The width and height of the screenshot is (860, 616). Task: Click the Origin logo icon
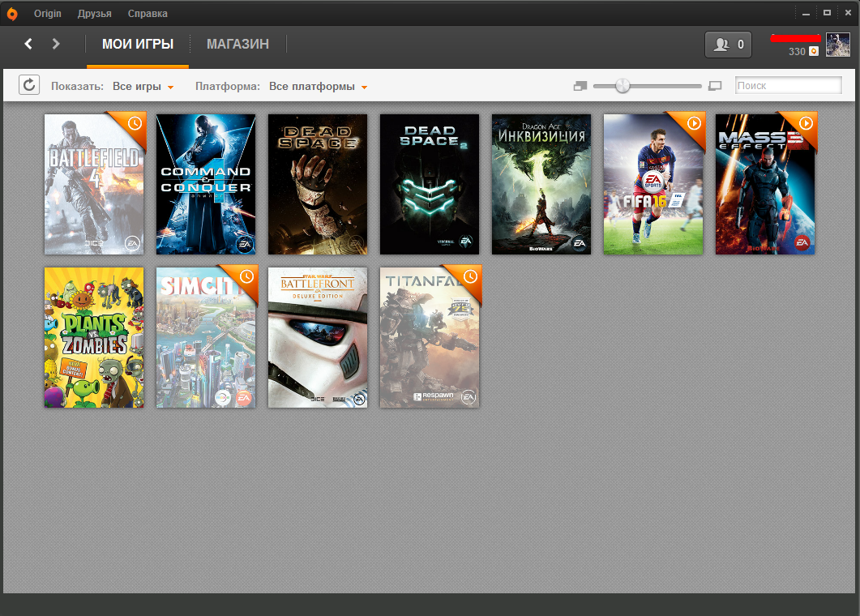pyautogui.click(x=12, y=14)
